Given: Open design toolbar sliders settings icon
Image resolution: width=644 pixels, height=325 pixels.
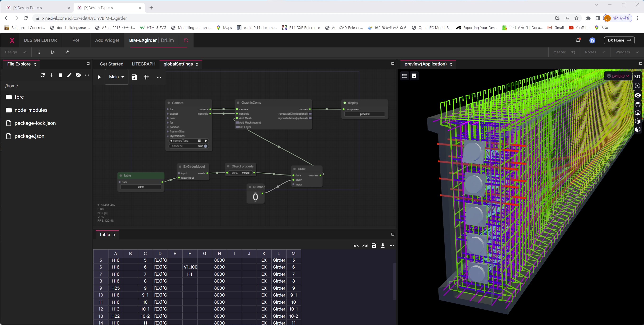Looking at the screenshot, I should click(67, 52).
